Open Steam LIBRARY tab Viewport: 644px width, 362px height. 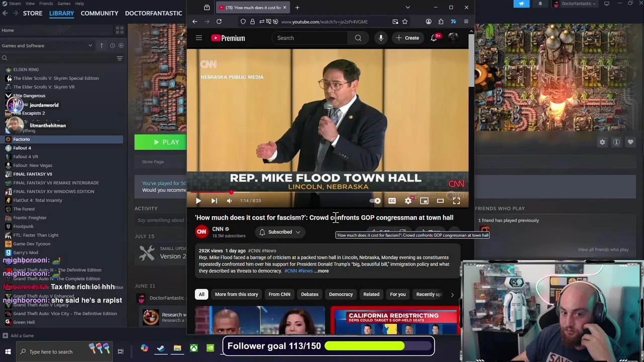[61, 13]
